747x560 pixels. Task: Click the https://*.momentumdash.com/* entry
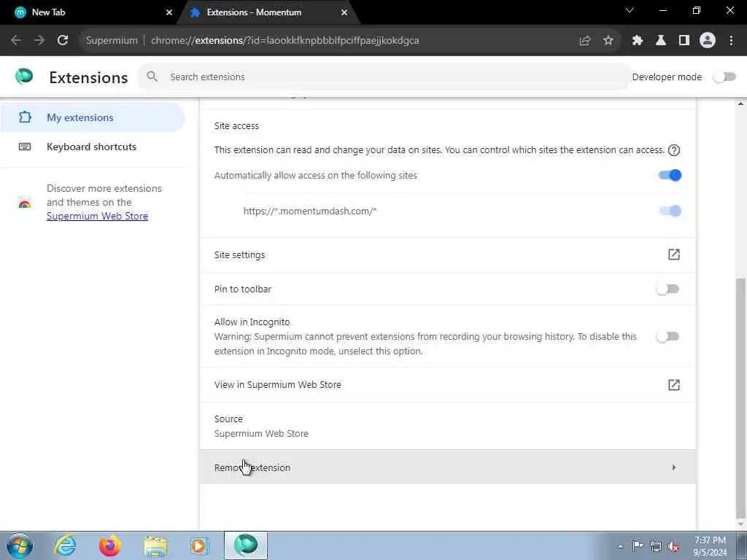[310, 211]
